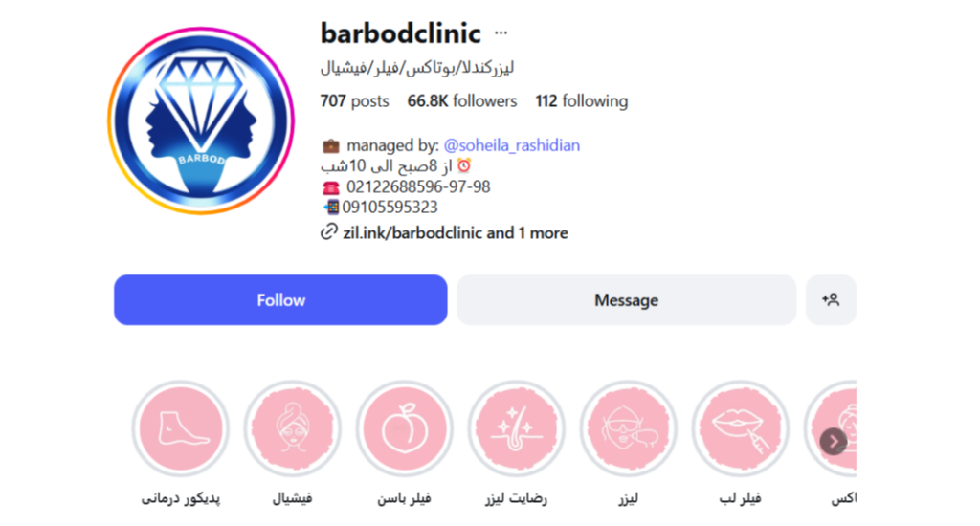Screen dimensions: 980x526
Task: Click the barbodclinic username heading
Action: [x=401, y=33]
